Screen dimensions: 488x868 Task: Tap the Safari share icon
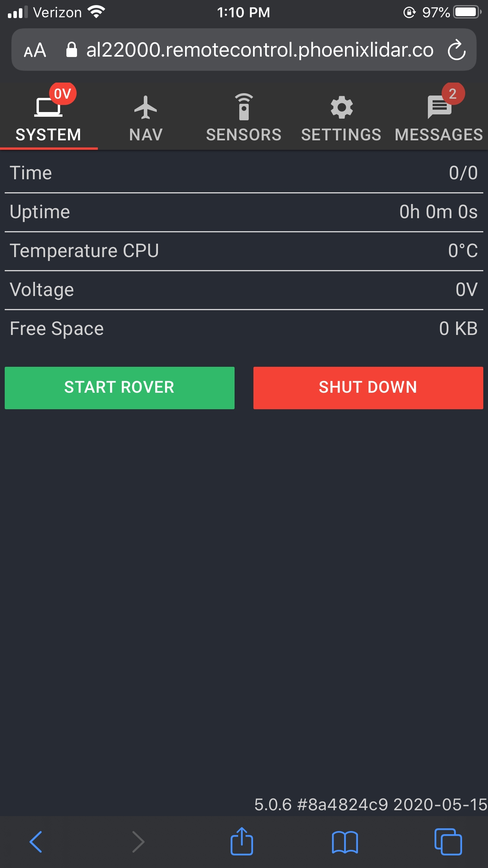tap(242, 841)
